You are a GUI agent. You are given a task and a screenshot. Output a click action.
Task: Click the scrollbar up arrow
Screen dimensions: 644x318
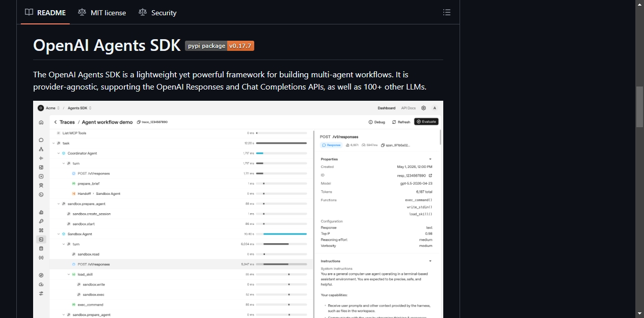pyautogui.click(x=639, y=4)
